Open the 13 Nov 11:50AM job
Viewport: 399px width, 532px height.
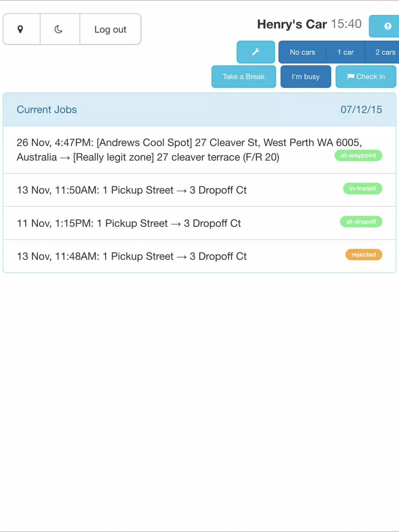coord(199,190)
